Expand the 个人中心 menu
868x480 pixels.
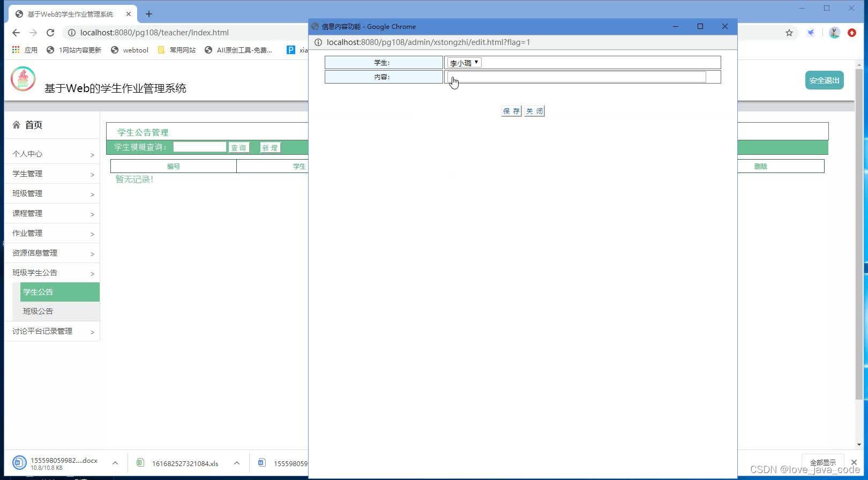(x=52, y=154)
